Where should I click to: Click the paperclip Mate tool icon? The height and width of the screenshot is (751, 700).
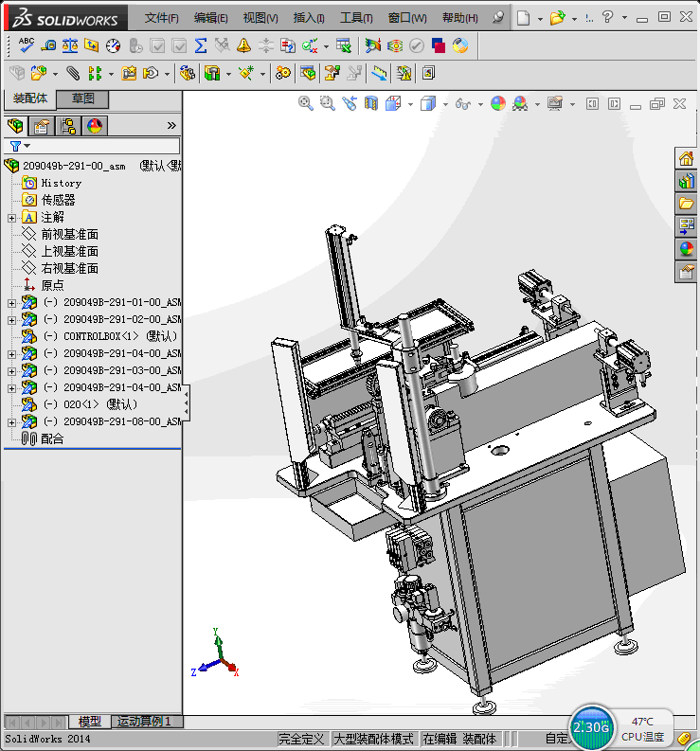(x=73, y=73)
